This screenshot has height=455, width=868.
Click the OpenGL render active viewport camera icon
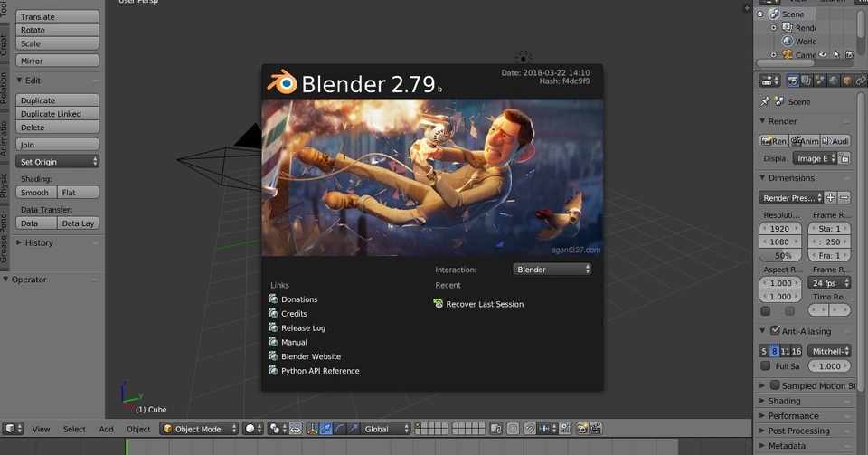click(581, 429)
